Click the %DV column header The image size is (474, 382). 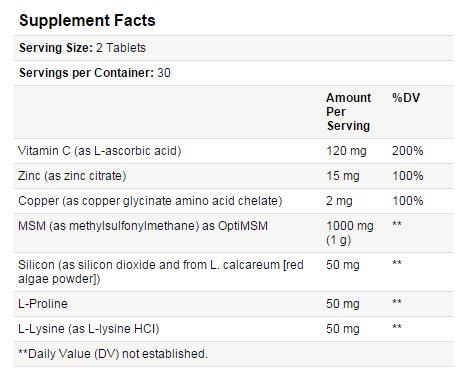pyautogui.click(x=406, y=98)
